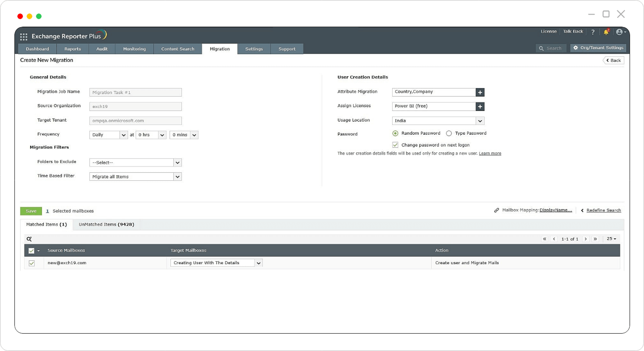644x351 pixels.
Task: Select the Random Password radio button
Action: (396, 133)
